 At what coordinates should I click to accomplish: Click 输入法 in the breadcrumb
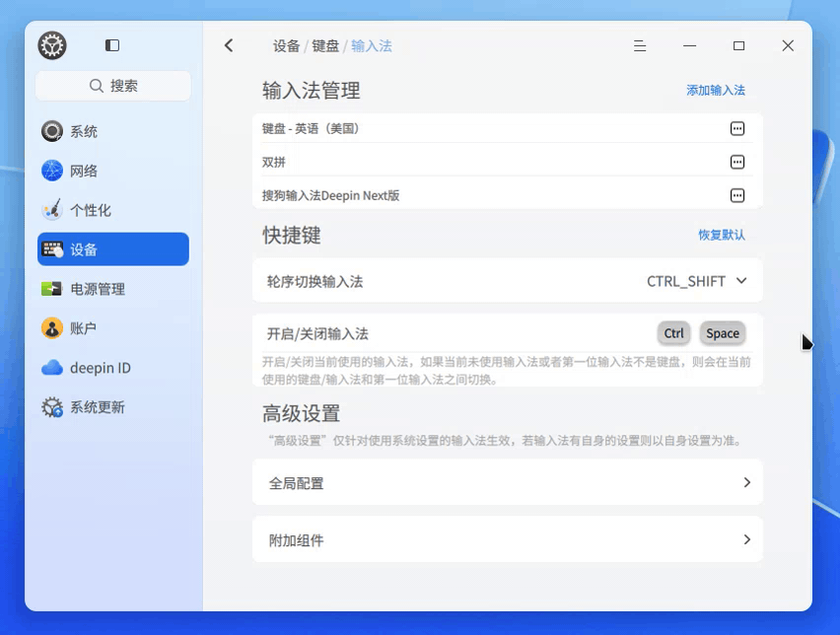tap(372, 46)
